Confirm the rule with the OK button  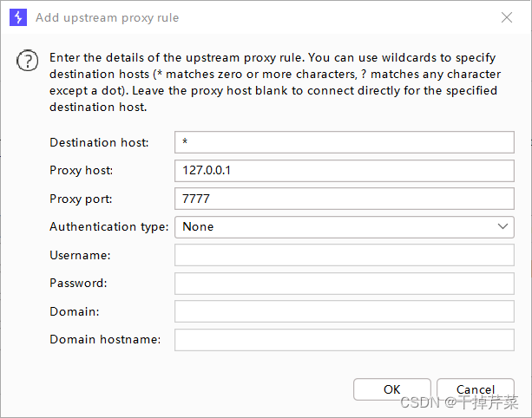point(392,389)
